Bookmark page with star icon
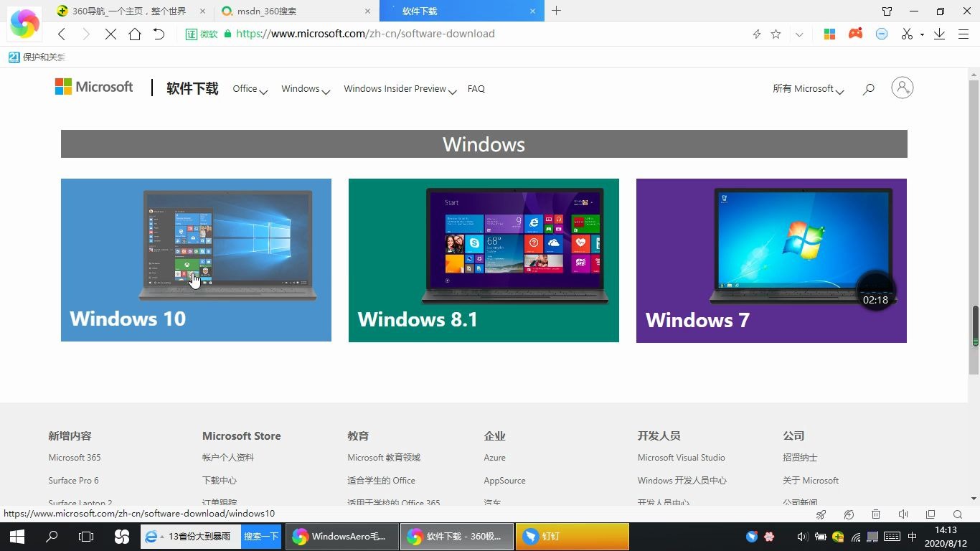Image resolution: width=980 pixels, height=551 pixels. (776, 34)
